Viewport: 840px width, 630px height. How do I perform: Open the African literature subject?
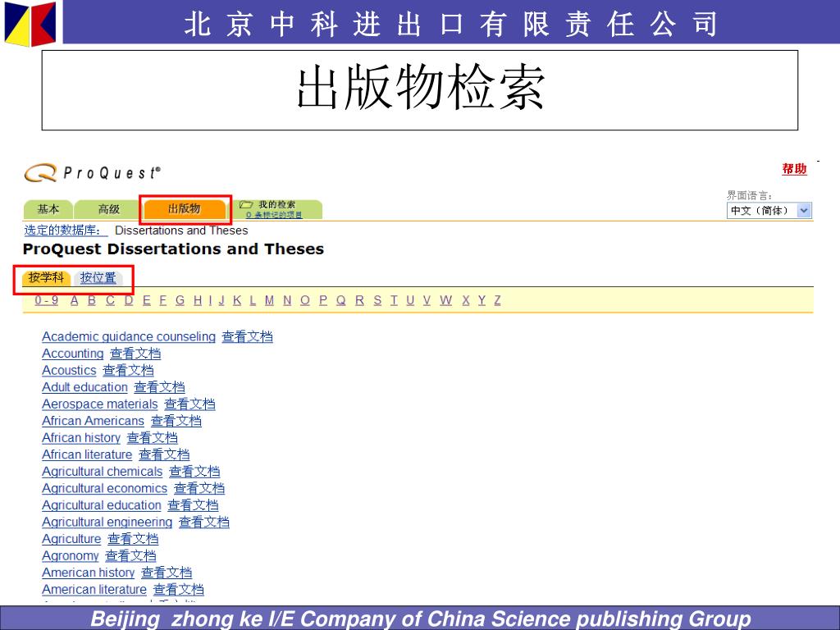tap(87, 454)
